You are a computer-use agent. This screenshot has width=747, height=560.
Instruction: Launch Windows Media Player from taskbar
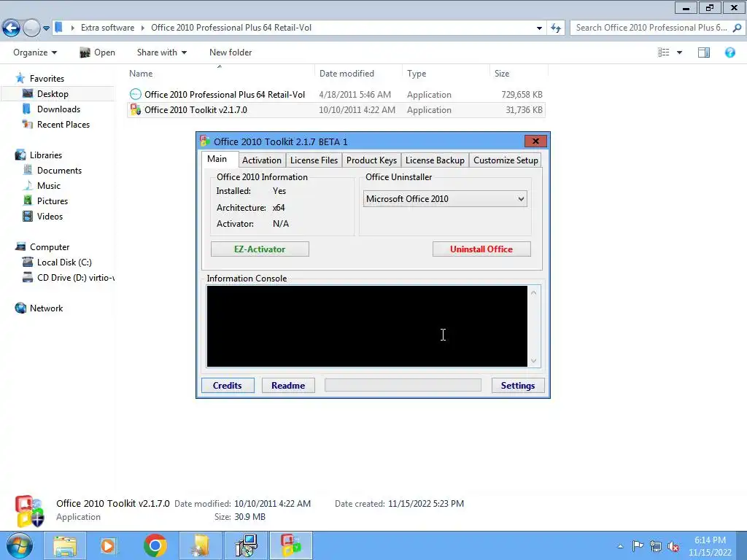click(x=108, y=545)
